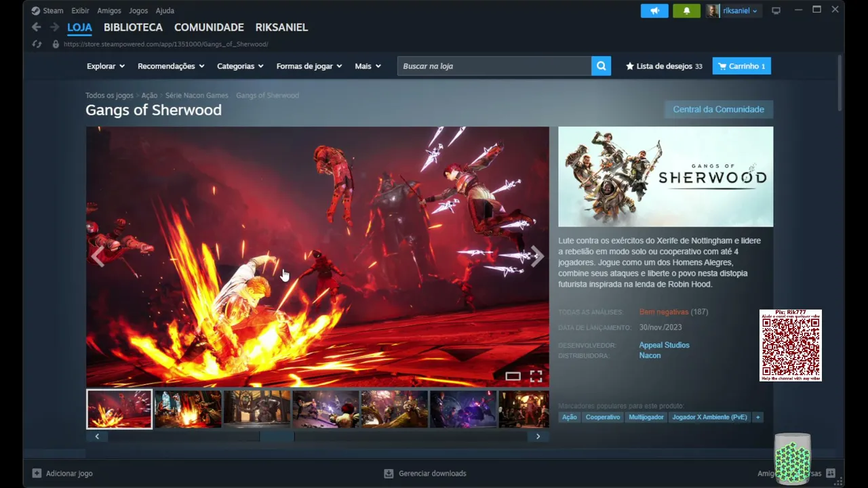Click the cart icon in Carrinho button
Image resolution: width=868 pixels, height=488 pixels.
tap(722, 66)
